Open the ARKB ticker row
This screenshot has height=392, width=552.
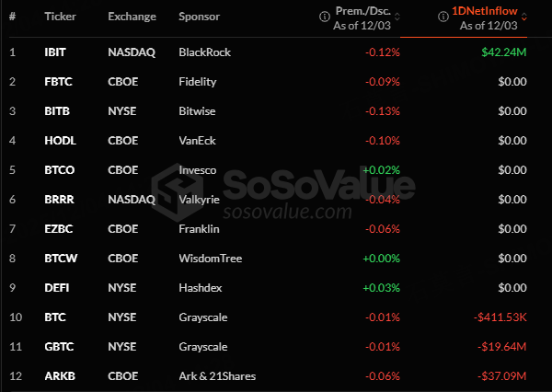(58, 376)
